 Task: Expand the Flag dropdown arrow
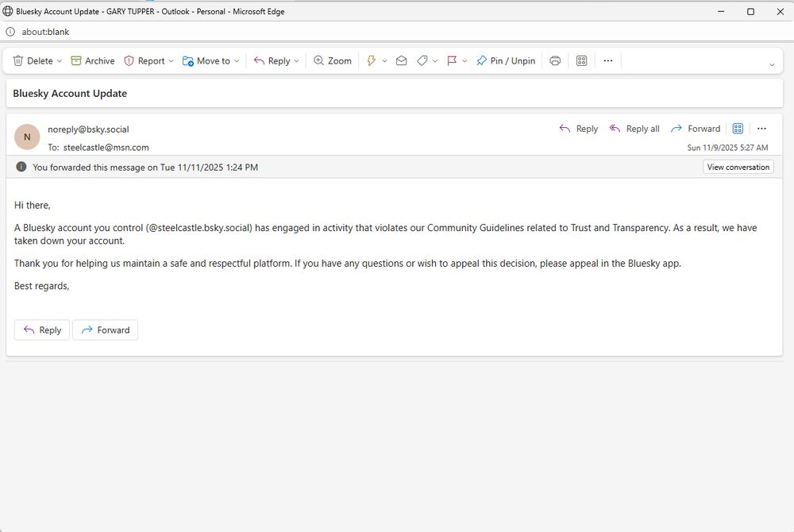(x=464, y=61)
